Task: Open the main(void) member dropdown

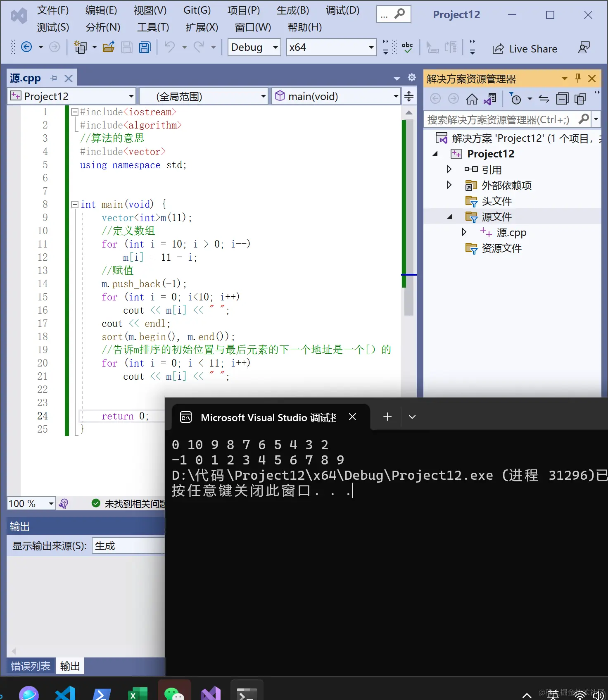Action: [336, 96]
